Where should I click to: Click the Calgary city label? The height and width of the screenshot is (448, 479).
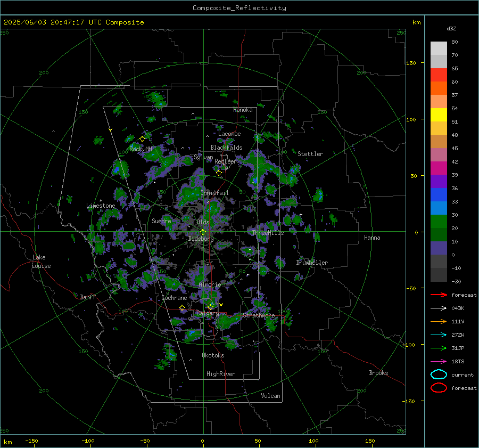coord(208,313)
